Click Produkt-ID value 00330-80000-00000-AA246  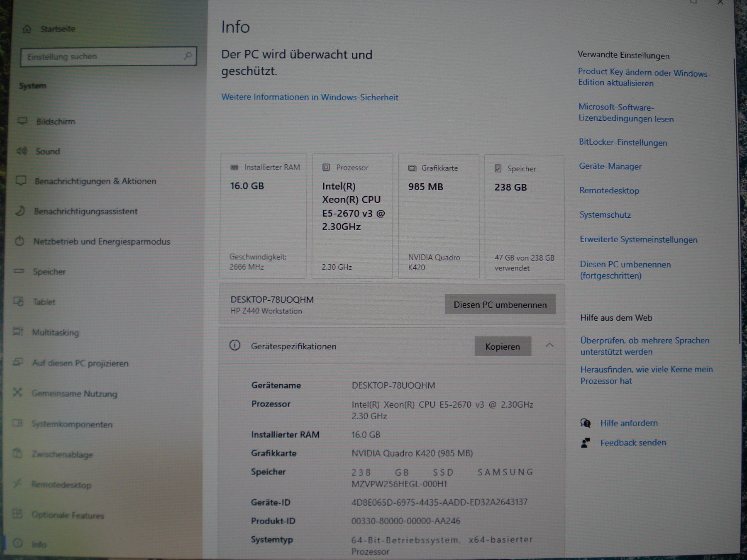point(406,521)
